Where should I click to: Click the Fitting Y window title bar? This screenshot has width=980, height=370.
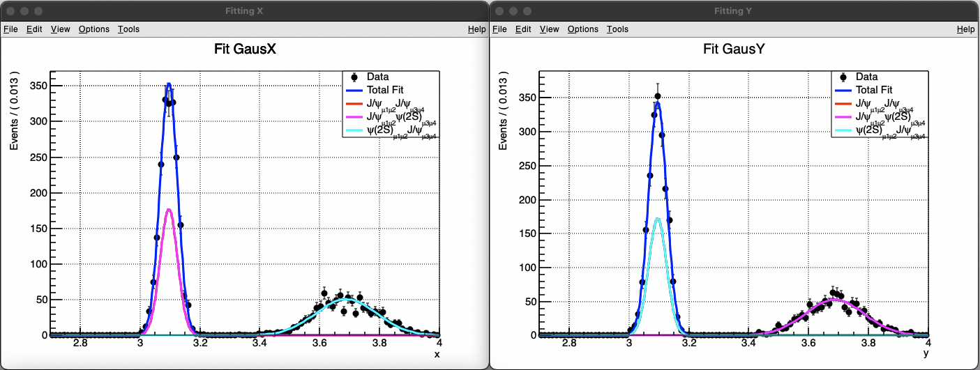(734, 11)
